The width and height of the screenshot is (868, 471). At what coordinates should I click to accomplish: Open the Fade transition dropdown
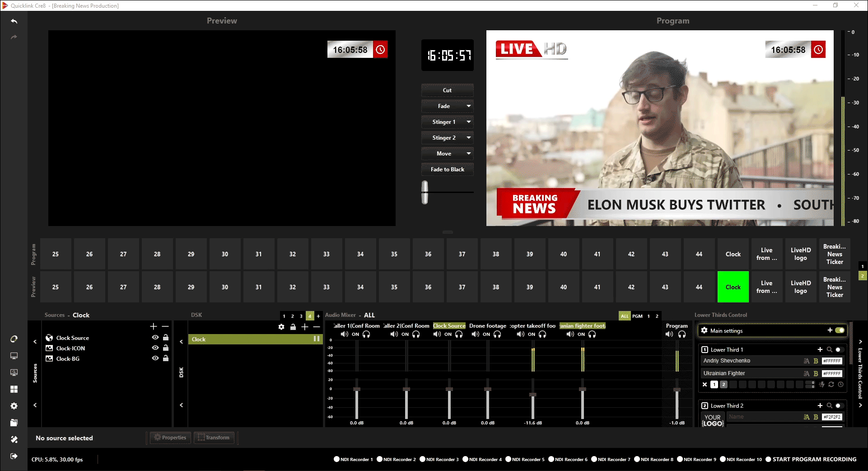point(469,106)
